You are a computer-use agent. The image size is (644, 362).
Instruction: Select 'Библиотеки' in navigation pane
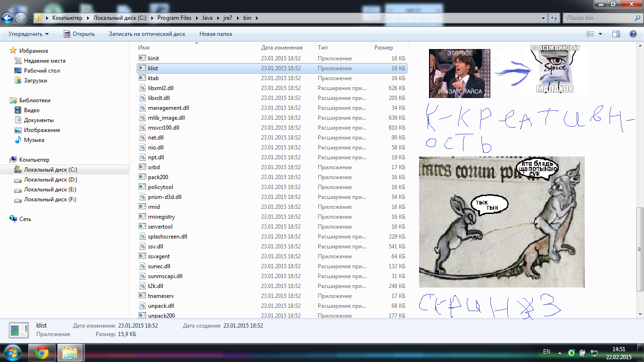pyautogui.click(x=34, y=100)
